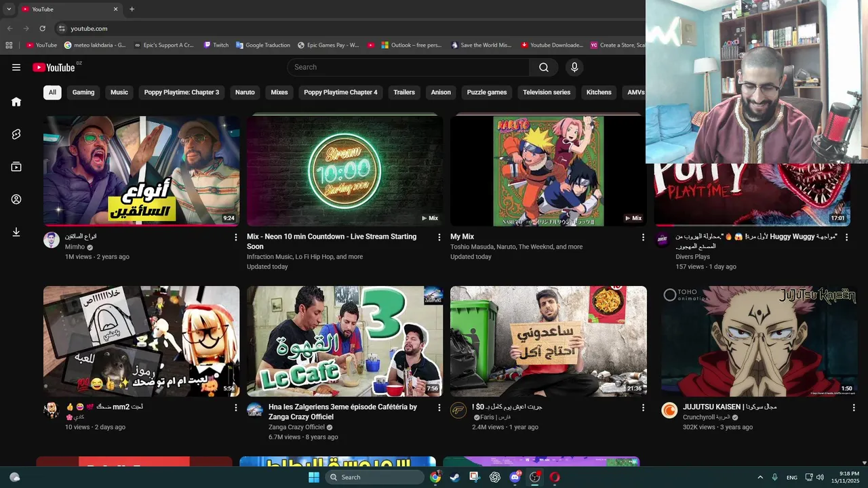Click the YouTube search input field
Viewport: 868px width, 488px height.
(x=408, y=67)
